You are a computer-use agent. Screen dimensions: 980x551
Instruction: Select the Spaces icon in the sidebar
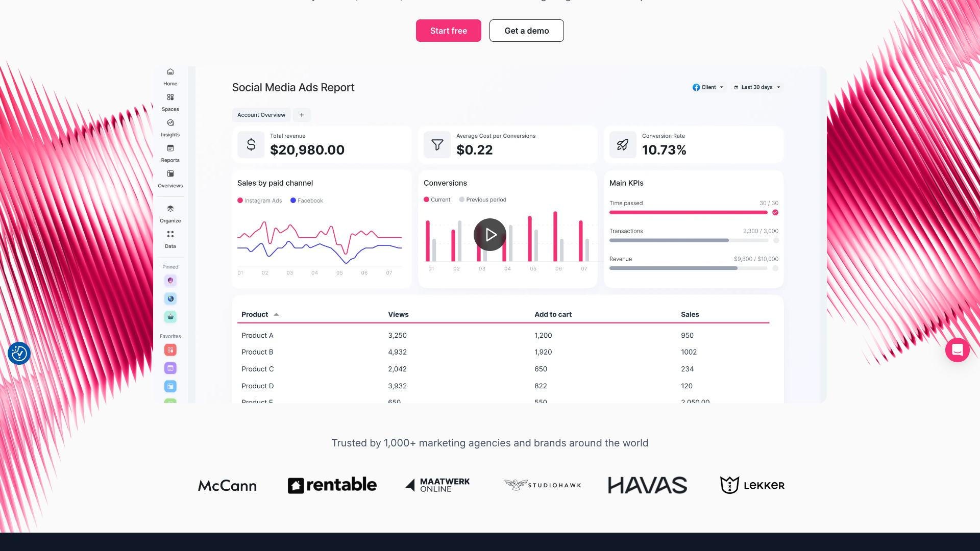170,102
